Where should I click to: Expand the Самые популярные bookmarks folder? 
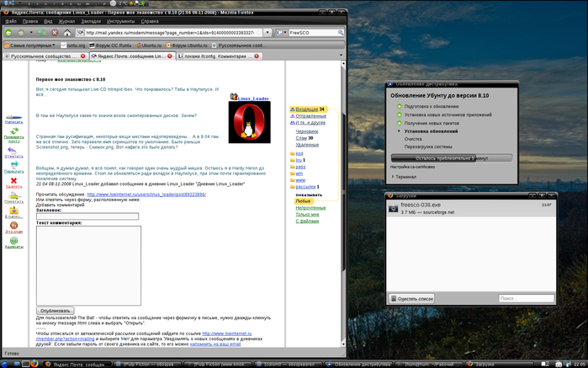29,45
